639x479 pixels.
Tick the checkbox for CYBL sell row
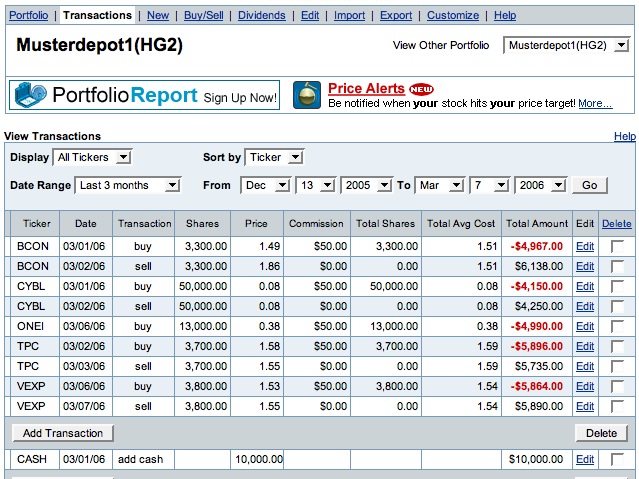click(617, 306)
